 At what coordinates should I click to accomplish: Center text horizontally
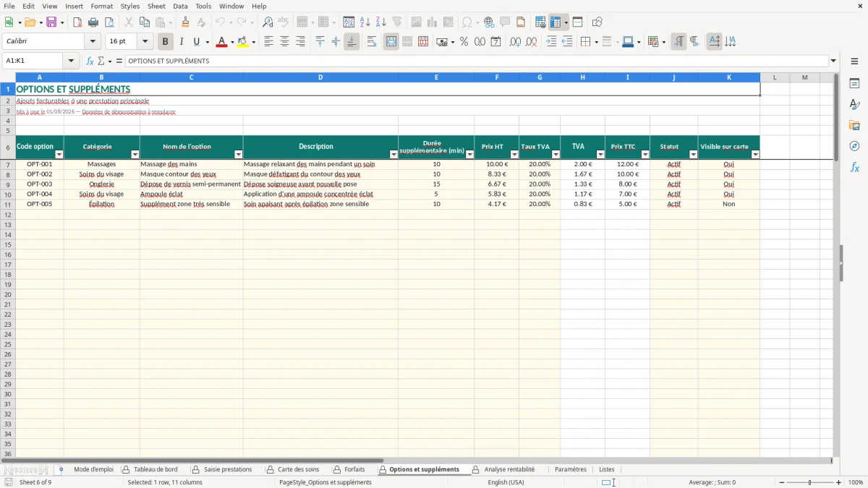[284, 42]
